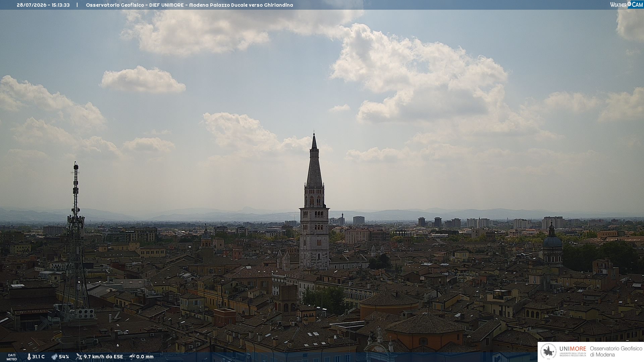Image resolution: width=644 pixels, height=362 pixels.
Task: Click the wind vane icon
Action: [x=79, y=357]
